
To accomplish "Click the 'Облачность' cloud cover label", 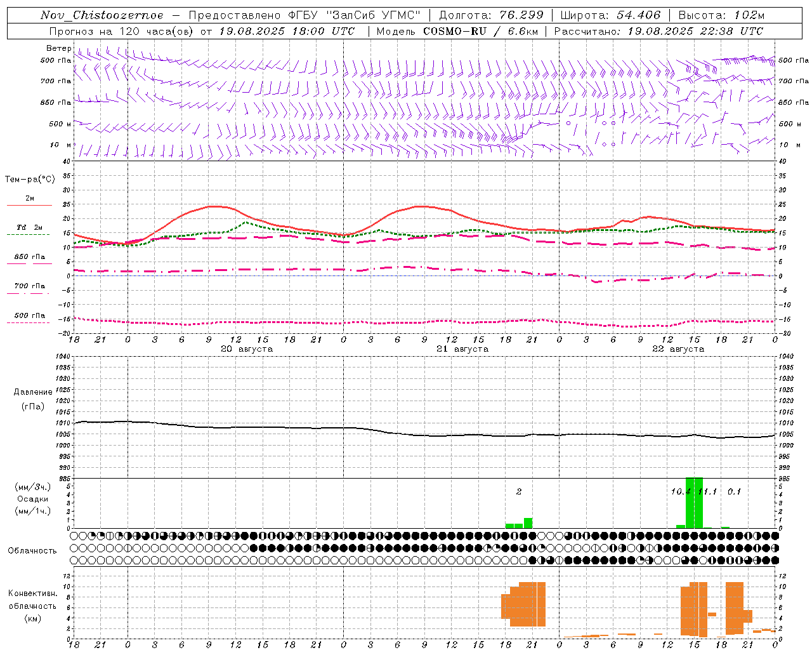I will 32,551.
